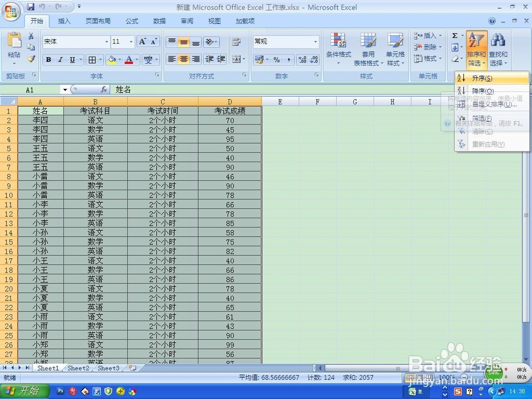
Task: Click 插入 insert cells button
Action: pos(427,36)
